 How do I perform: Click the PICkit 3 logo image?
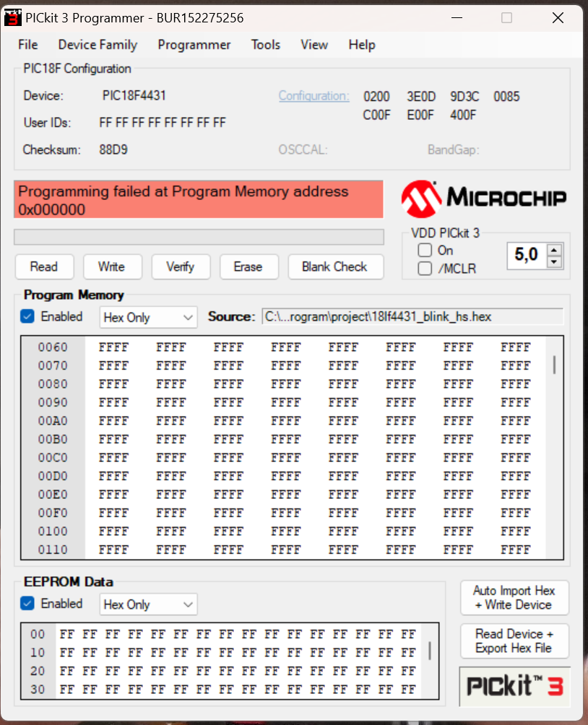pyautogui.click(x=515, y=686)
